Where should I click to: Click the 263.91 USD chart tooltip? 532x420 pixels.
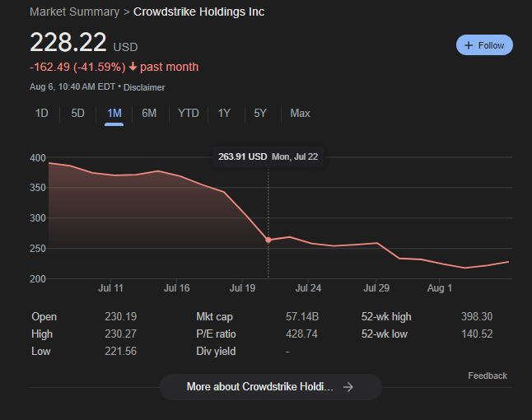(x=268, y=156)
